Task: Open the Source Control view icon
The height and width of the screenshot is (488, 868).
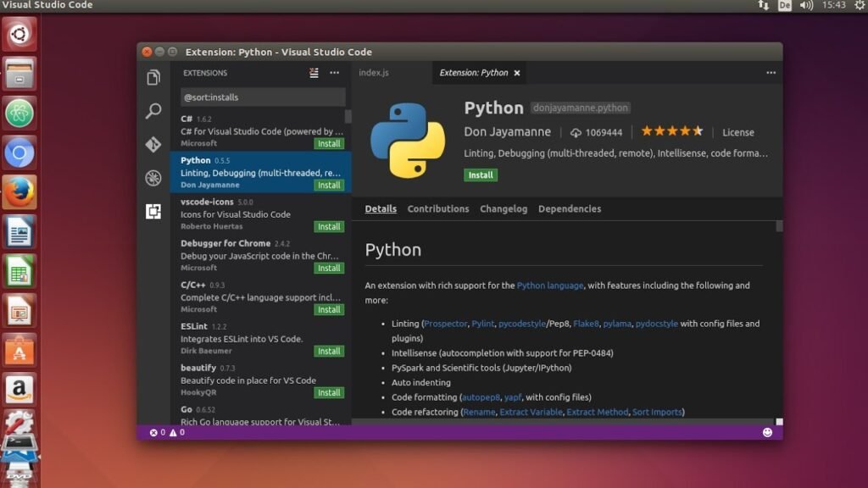Action: pos(153,144)
